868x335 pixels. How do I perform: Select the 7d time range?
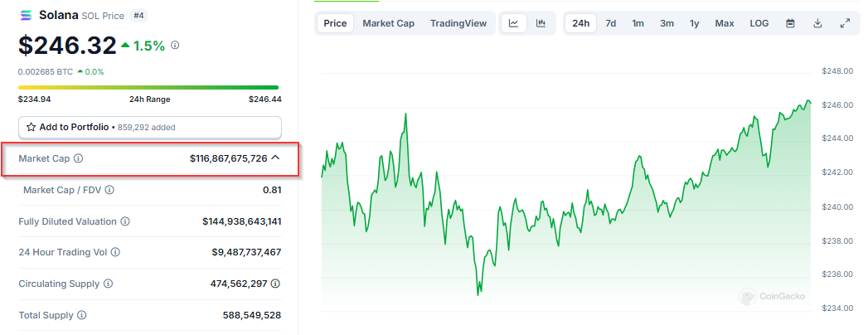pyautogui.click(x=611, y=23)
